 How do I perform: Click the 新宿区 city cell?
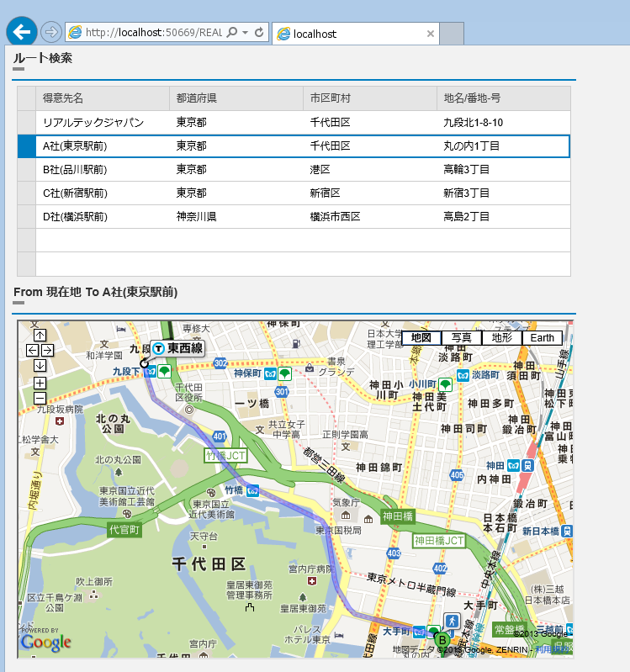pos(370,193)
